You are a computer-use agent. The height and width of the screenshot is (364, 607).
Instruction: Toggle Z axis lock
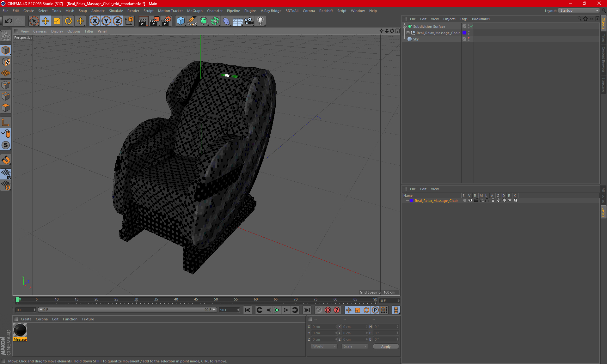pyautogui.click(x=118, y=21)
